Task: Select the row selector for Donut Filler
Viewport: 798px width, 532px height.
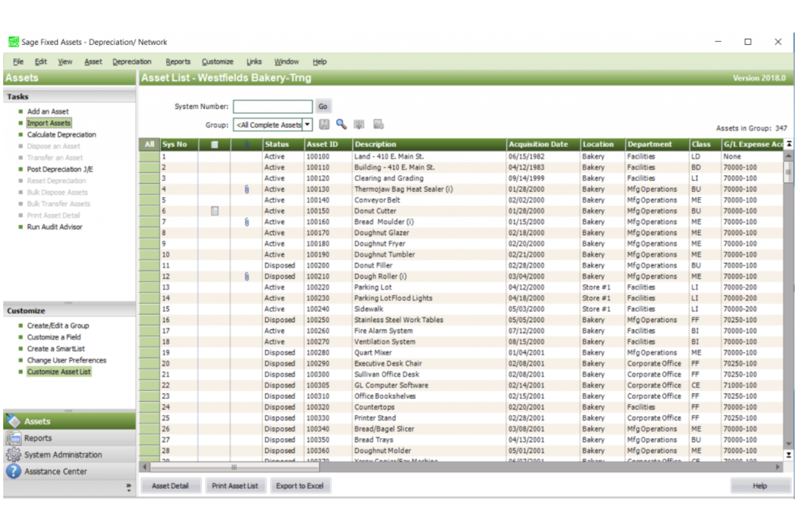Action: [149, 265]
